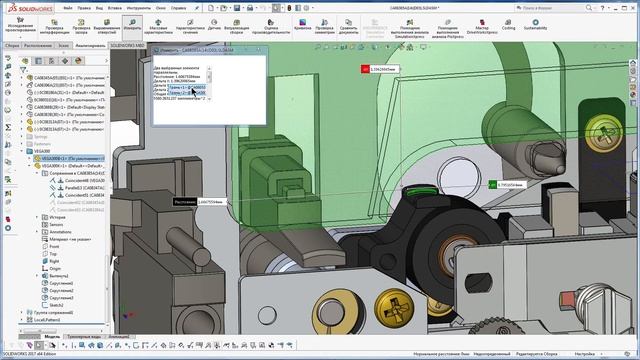Switch to the SOLIDWORKS MBD tab
The width and height of the screenshot is (640, 360).
click(127, 45)
